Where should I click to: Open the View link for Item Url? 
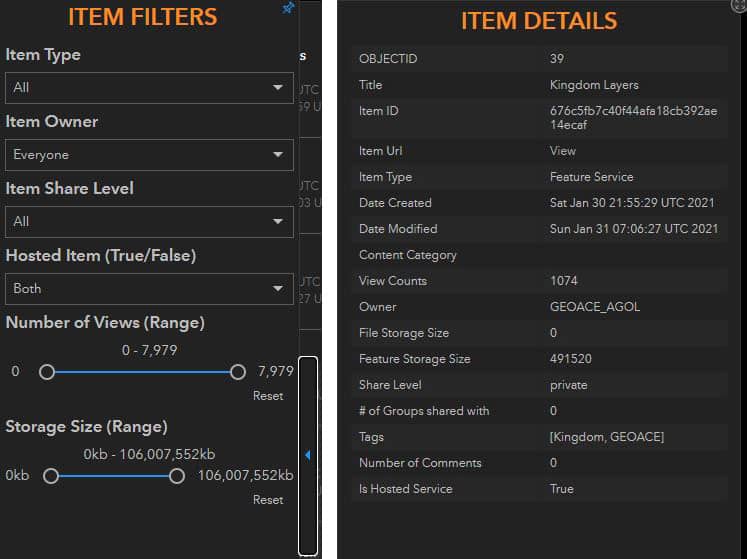(563, 151)
